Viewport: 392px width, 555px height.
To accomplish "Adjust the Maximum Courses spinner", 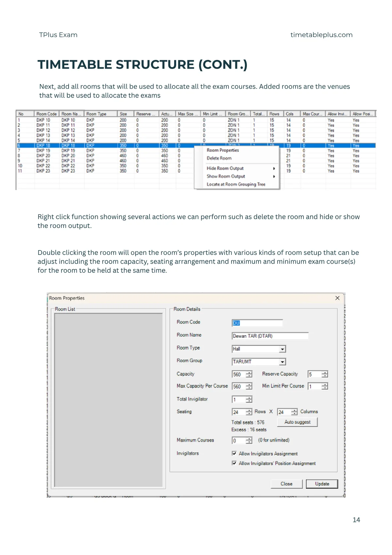I will pos(249,441).
